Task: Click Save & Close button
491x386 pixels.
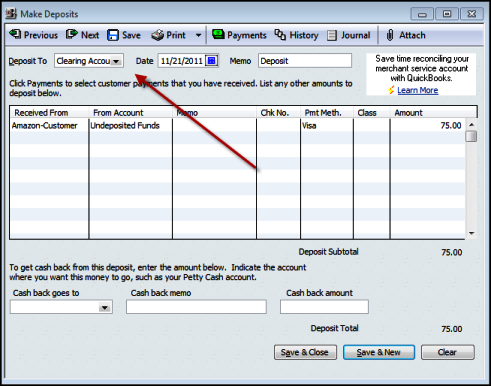Action: point(305,352)
